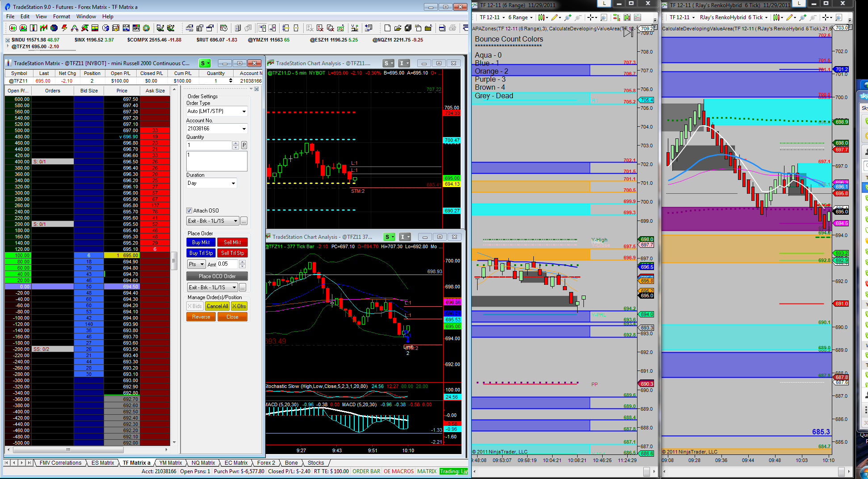Screen dimensions: 868x479
Task: Toggle S button on 5 min chart window
Action: pyautogui.click(x=389, y=63)
